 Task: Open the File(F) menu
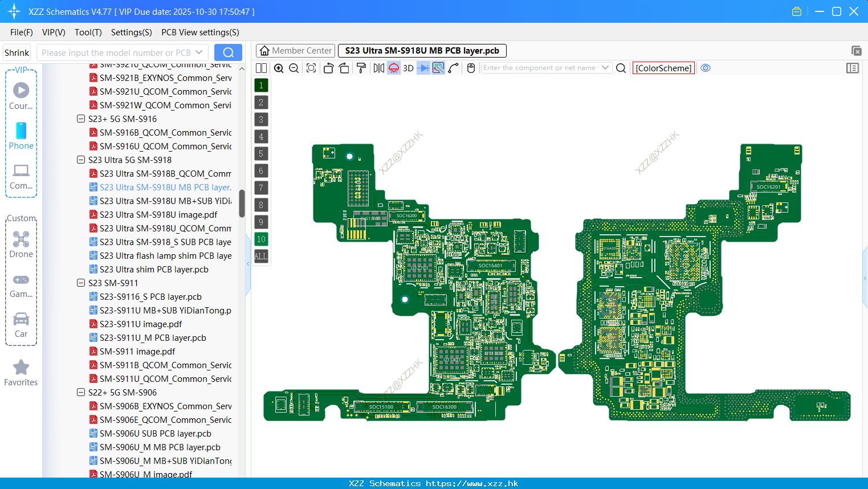22,32
